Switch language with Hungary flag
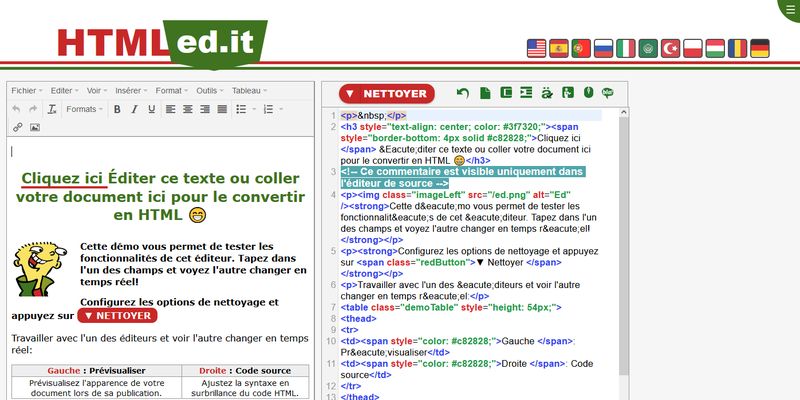Viewport: 800px width, 400px height. (x=715, y=48)
